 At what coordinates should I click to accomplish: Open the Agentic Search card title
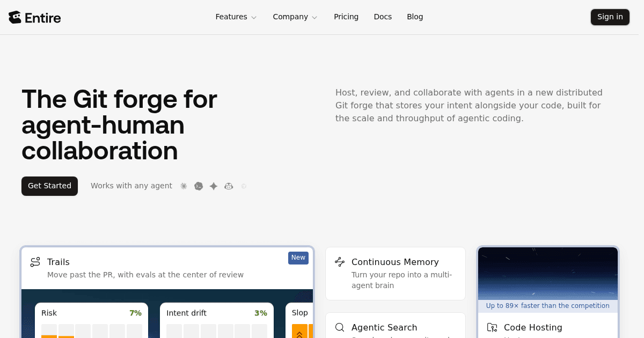point(384,327)
